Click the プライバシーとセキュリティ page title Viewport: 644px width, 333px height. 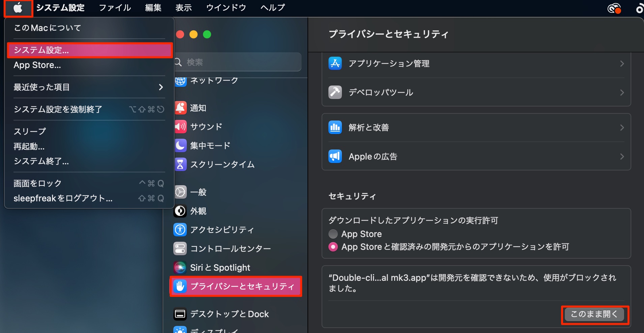(388, 34)
